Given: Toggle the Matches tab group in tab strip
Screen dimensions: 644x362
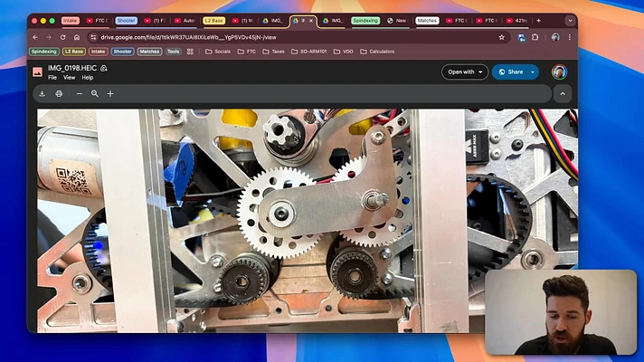Looking at the screenshot, I should (x=427, y=21).
